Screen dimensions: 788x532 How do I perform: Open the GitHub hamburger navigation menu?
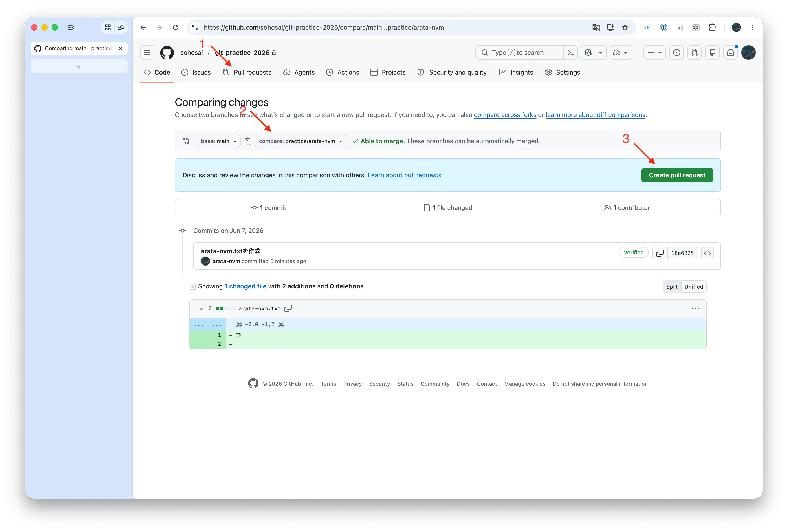tap(147, 53)
